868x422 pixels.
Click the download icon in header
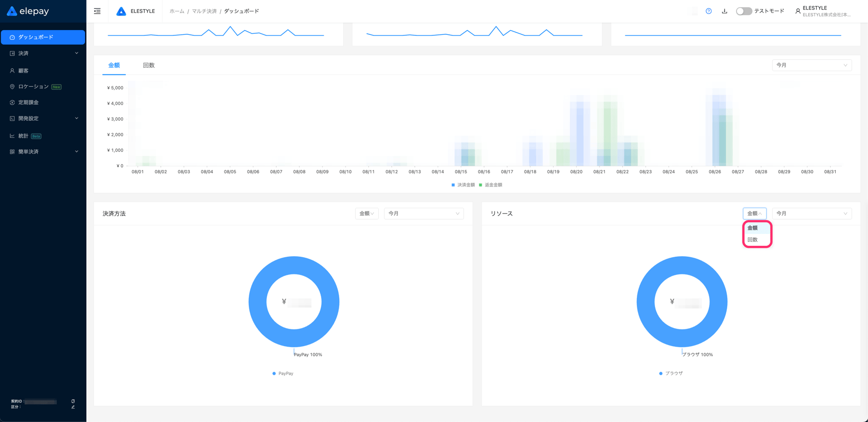click(724, 11)
